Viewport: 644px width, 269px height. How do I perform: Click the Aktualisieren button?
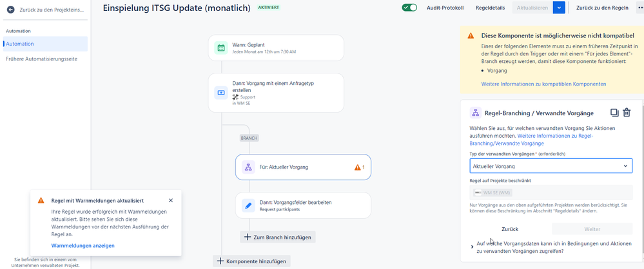point(532,8)
